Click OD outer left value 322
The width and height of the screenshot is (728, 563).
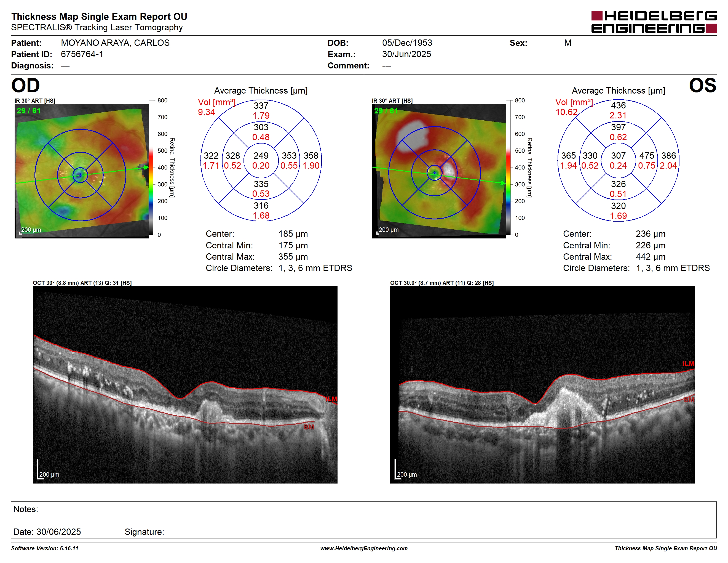[x=211, y=156]
